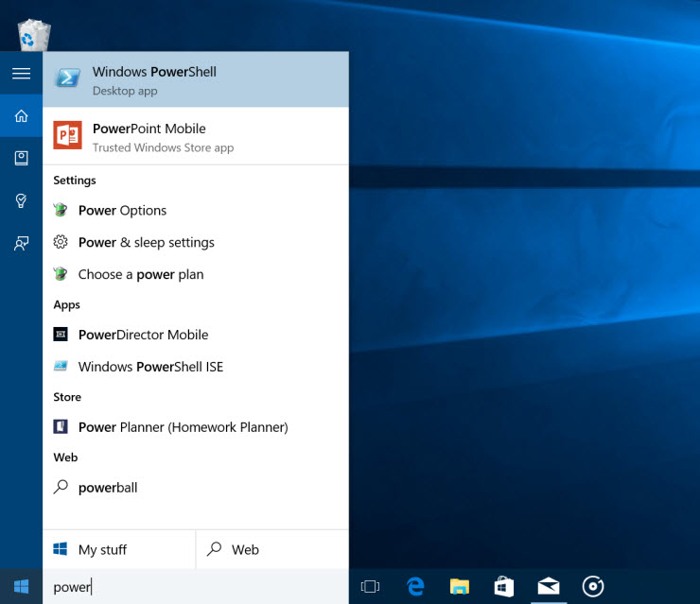
Task: Open Choose a power plan
Action: (x=140, y=275)
